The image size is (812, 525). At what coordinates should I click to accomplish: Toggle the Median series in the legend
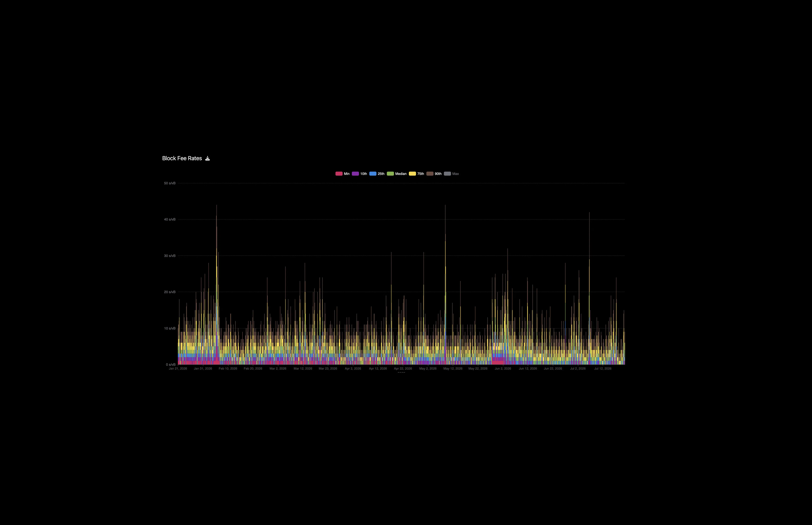(x=397, y=174)
